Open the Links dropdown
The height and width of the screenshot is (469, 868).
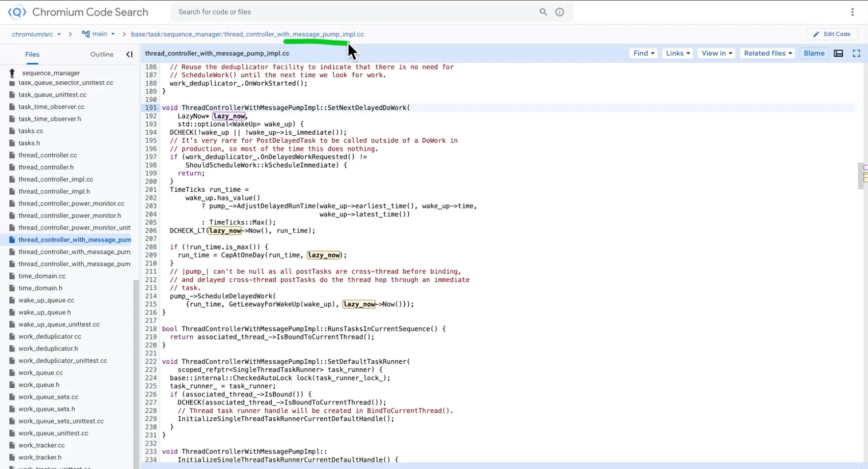tap(678, 53)
